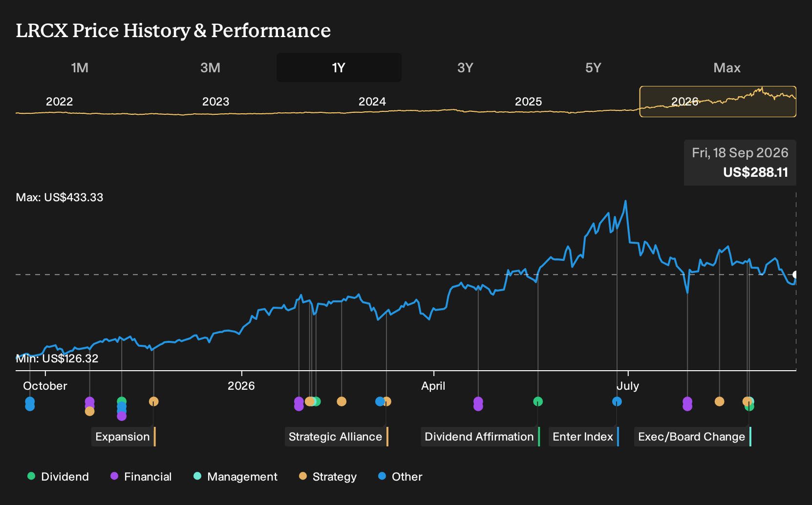
Task: Toggle Other events in the legend
Action: click(400, 477)
